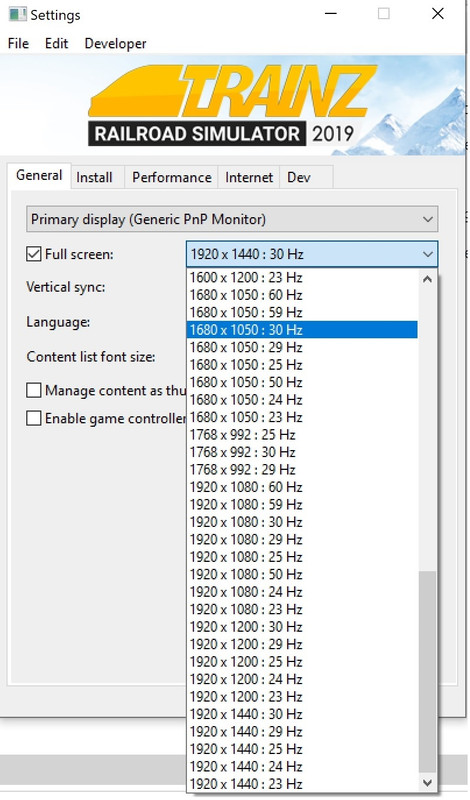Open the Developer menu

(x=115, y=43)
